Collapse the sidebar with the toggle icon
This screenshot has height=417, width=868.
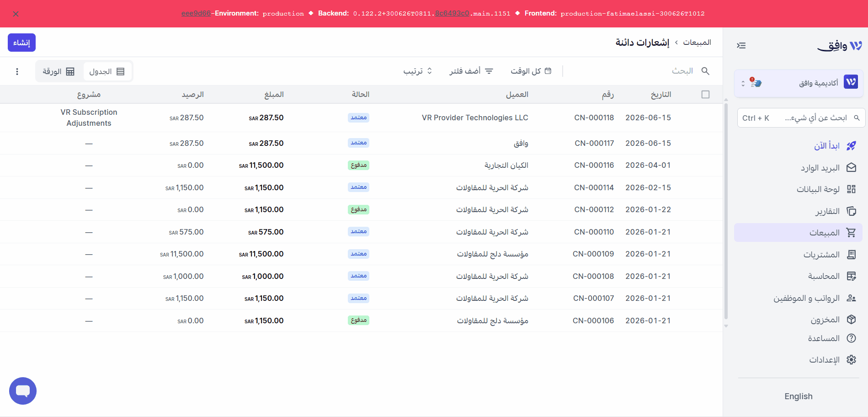click(x=741, y=45)
